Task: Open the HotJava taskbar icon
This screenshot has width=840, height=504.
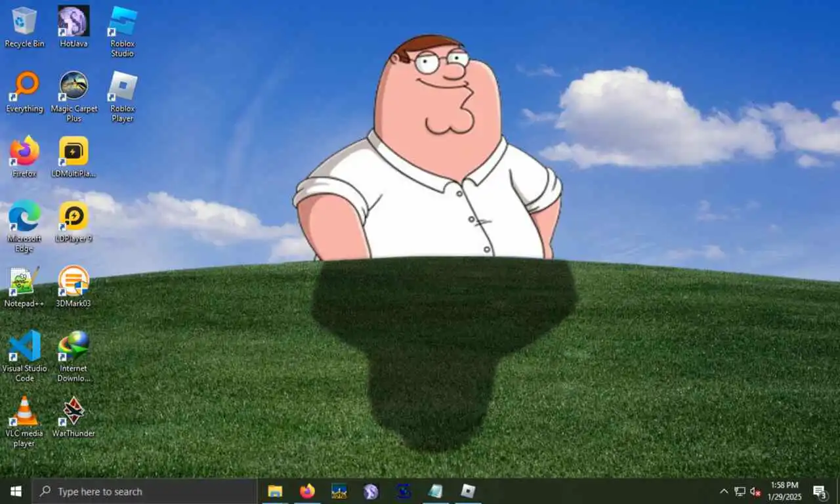Action: (x=371, y=491)
